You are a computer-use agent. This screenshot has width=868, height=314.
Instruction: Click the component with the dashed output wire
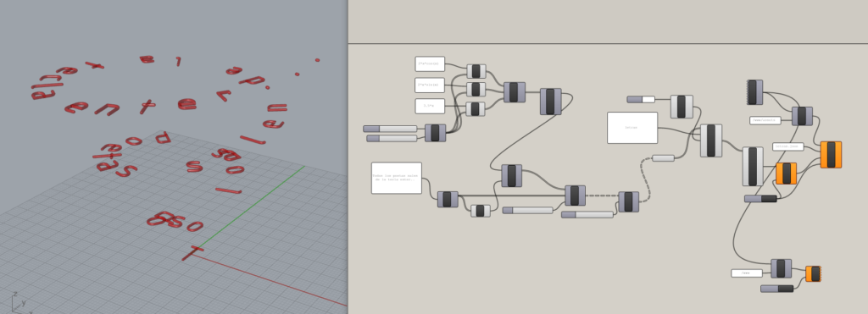[x=576, y=196]
